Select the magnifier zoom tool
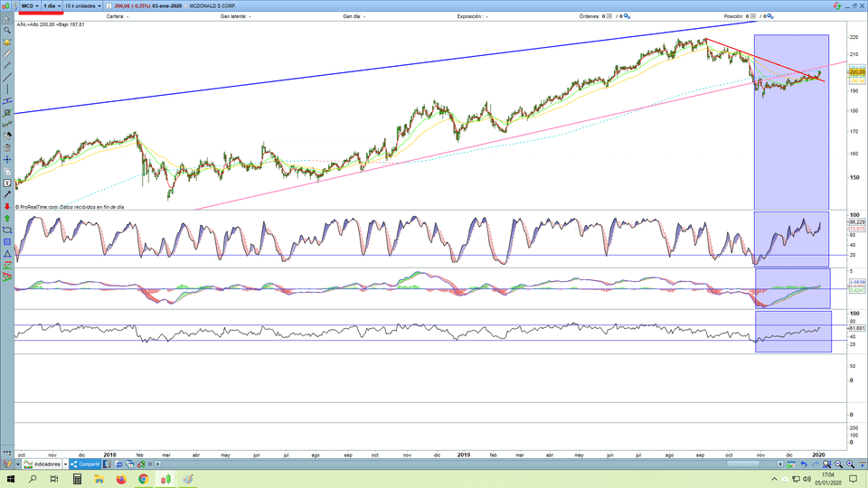This screenshot has width=868, height=488. click(6, 30)
